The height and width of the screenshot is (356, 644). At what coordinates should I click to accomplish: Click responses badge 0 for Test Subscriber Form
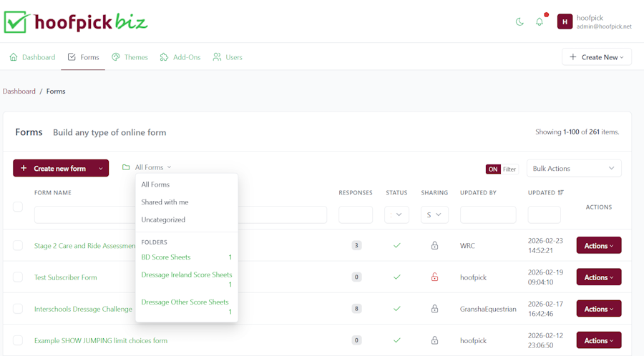356,277
